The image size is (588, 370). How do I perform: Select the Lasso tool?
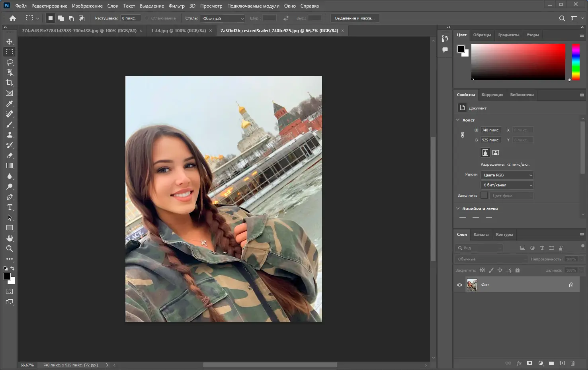tap(10, 62)
